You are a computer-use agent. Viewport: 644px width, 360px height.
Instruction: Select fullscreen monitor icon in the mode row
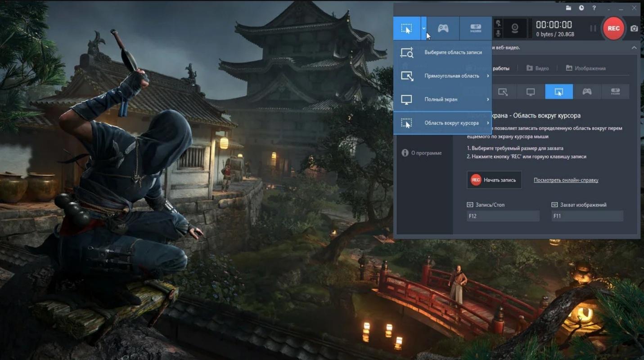point(531,92)
